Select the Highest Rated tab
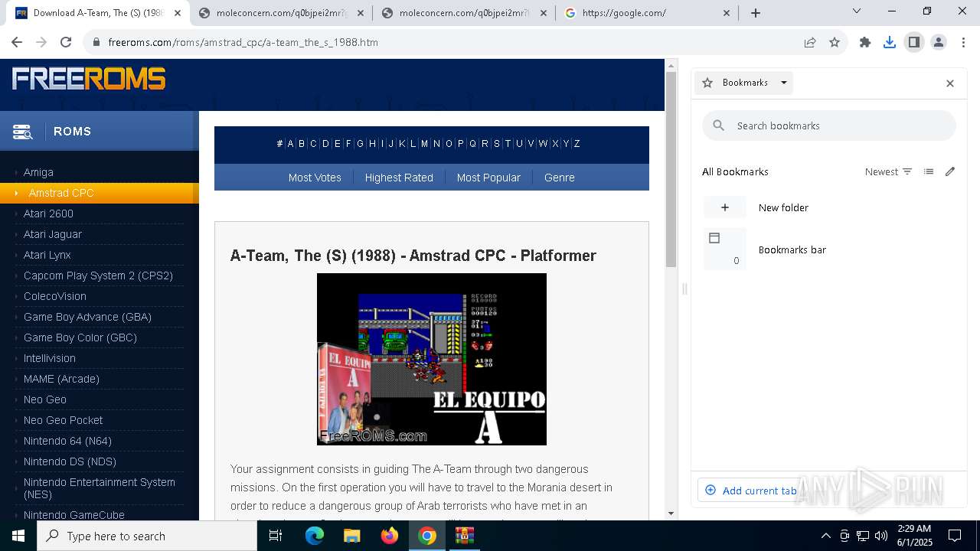This screenshot has width=980, height=551. click(399, 178)
